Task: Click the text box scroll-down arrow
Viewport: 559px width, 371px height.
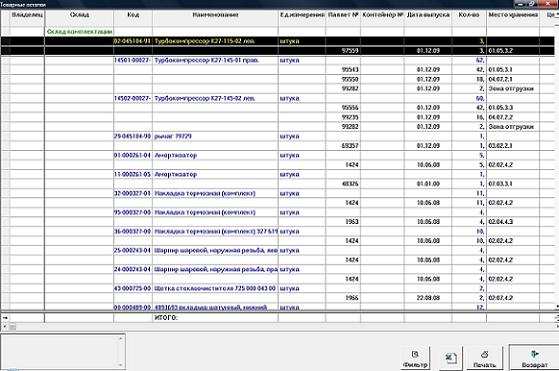Action: (121, 365)
